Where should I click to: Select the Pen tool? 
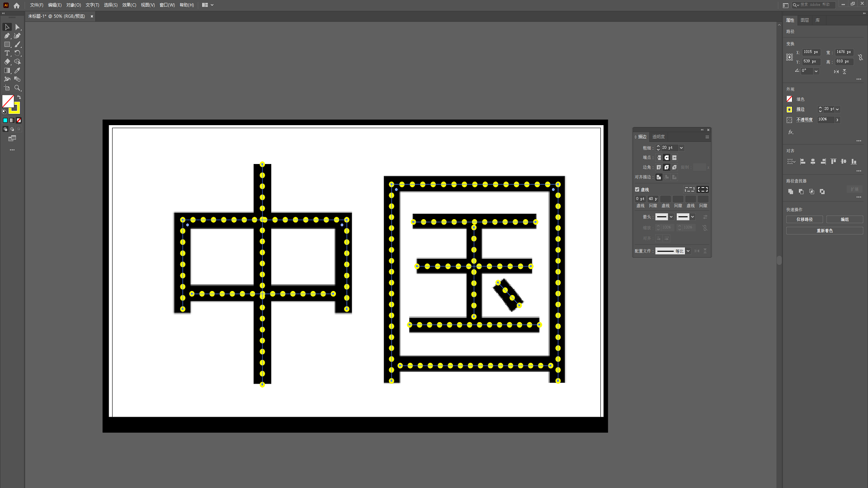pos(7,36)
